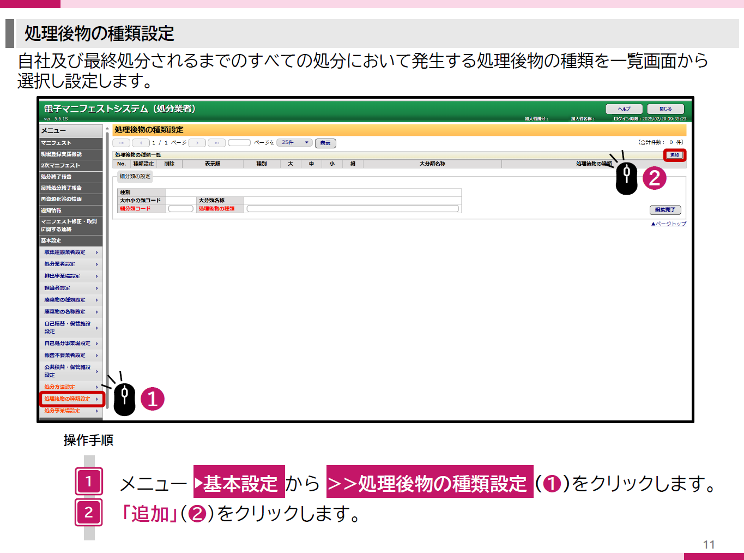Click the 処理後物の種類 text field
Viewport: 744px width, 560px height.
click(353, 208)
